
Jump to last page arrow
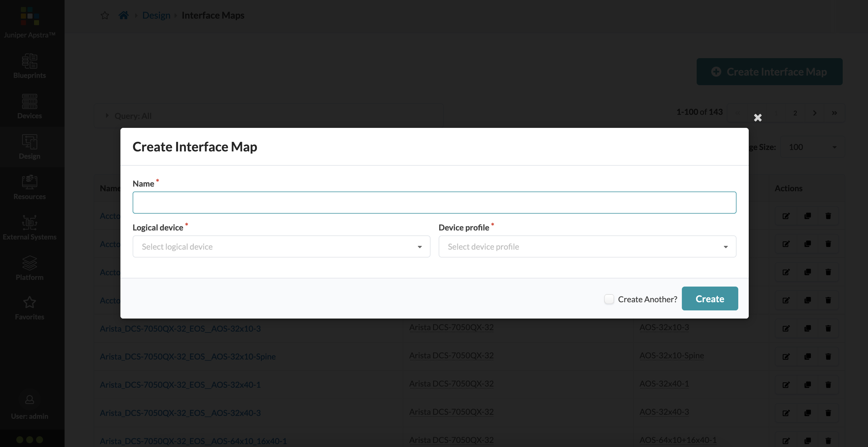(x=834, y=113)
